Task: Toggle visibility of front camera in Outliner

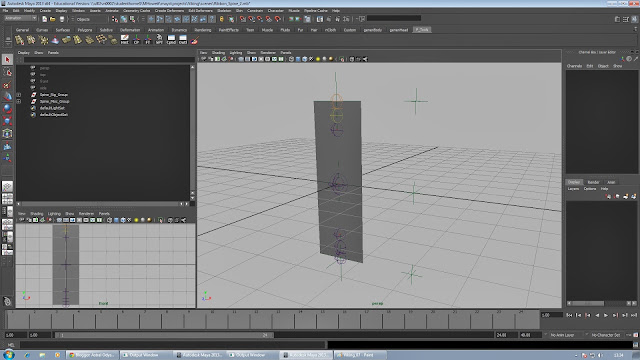Action: pyautogui.click(x=33, y=81)
